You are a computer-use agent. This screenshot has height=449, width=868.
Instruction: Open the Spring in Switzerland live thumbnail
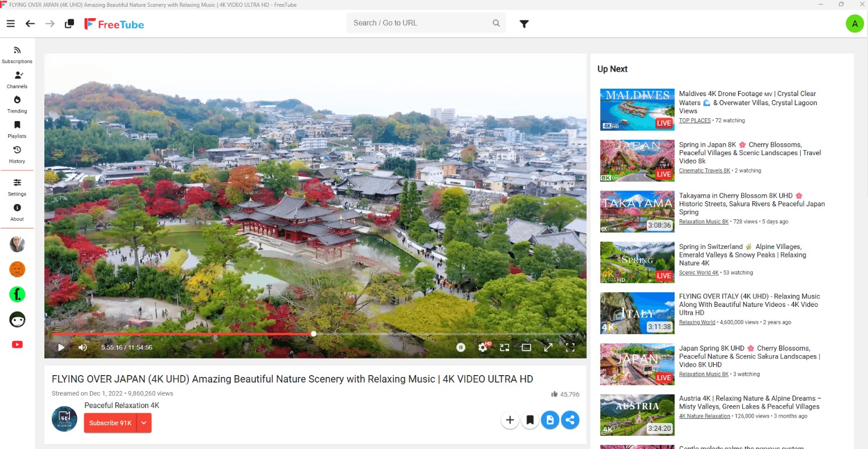(637, 262)
